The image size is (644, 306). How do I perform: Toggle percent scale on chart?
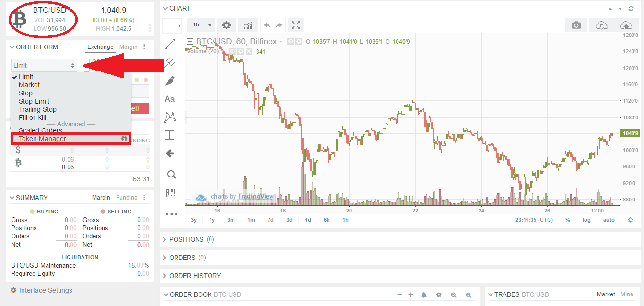pos(568,220)
